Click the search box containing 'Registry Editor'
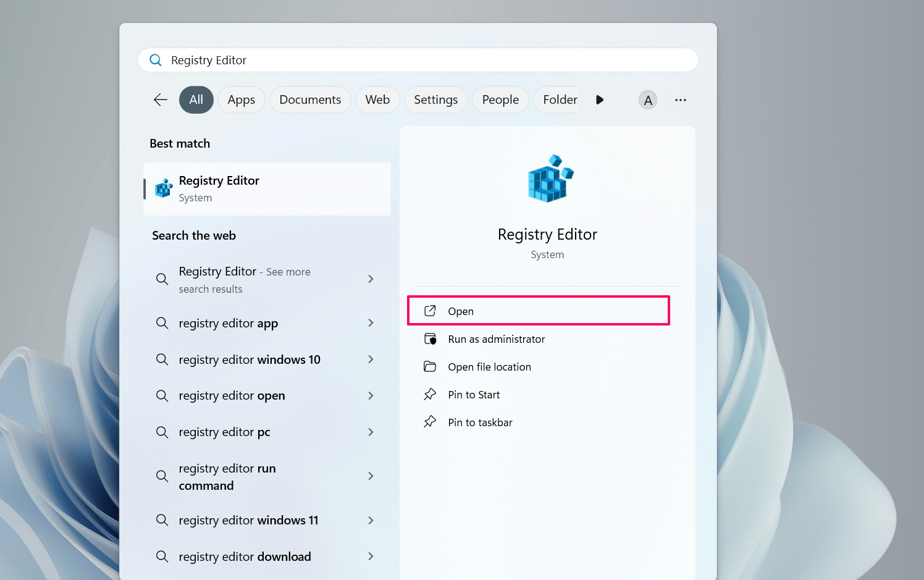924x580 pixels. click(418, 60)
